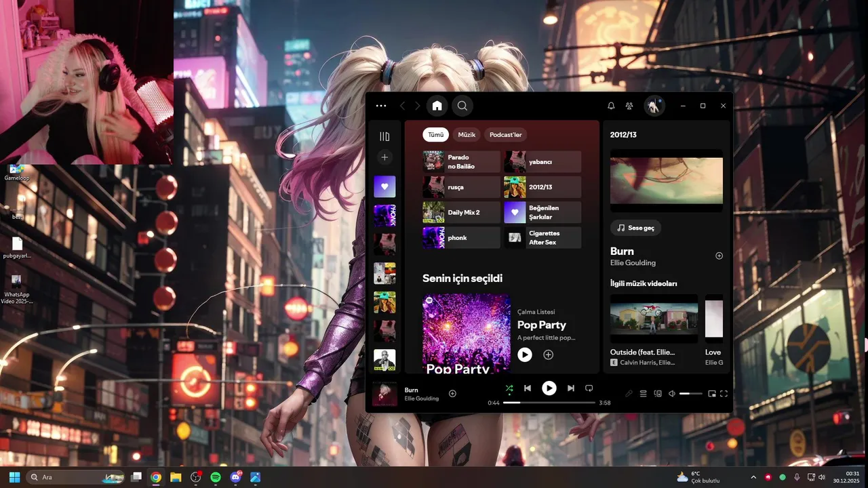
Task: Open the phonk playlist thumbnail in the sidebar
Action: (x=384, y=216)
